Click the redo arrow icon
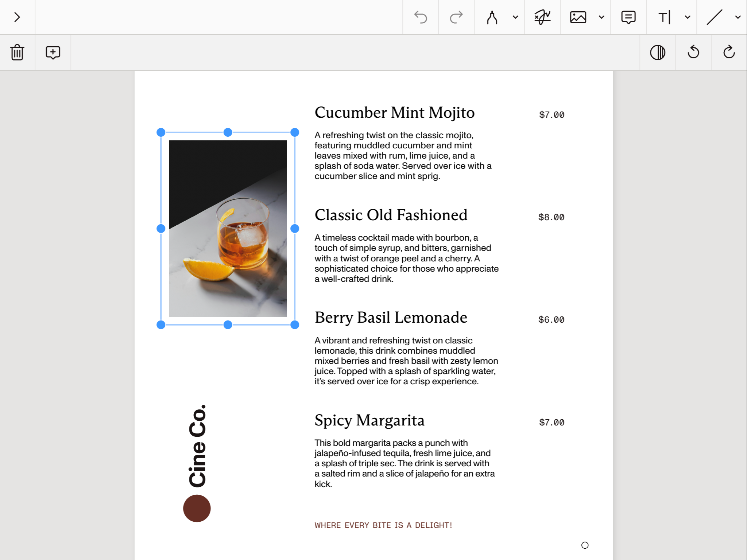Viewport: 747px width, 560px height. 456,17
